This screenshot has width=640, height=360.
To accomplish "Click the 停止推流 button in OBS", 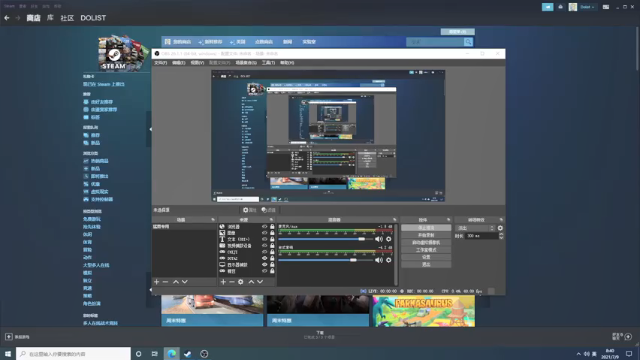I will pos(426,228).
